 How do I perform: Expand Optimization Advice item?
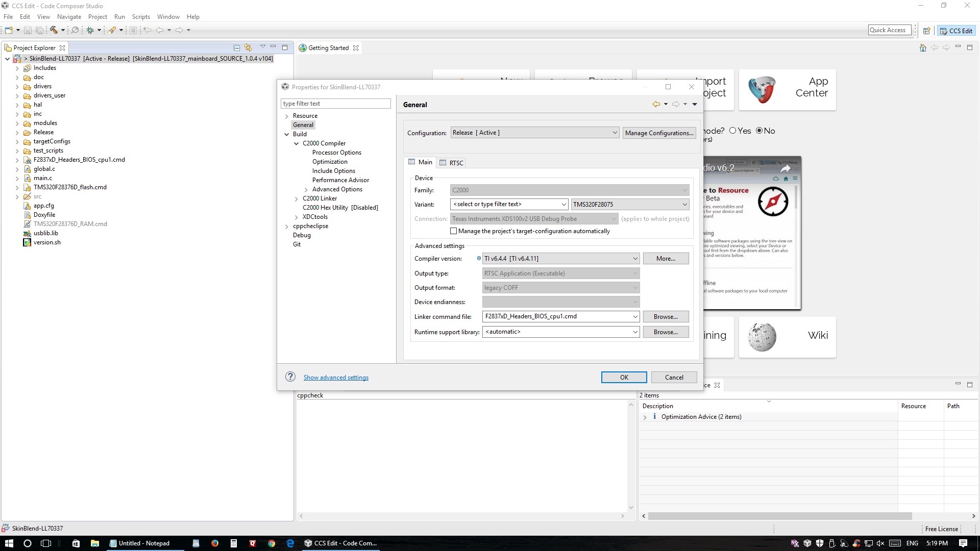[x=645, y=417]
